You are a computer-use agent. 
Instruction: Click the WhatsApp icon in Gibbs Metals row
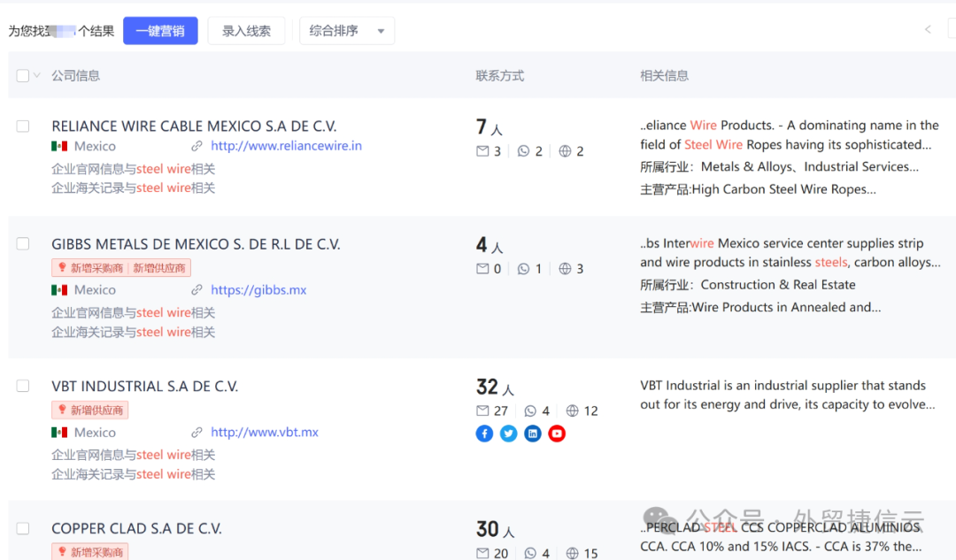[x=523, y=269]
